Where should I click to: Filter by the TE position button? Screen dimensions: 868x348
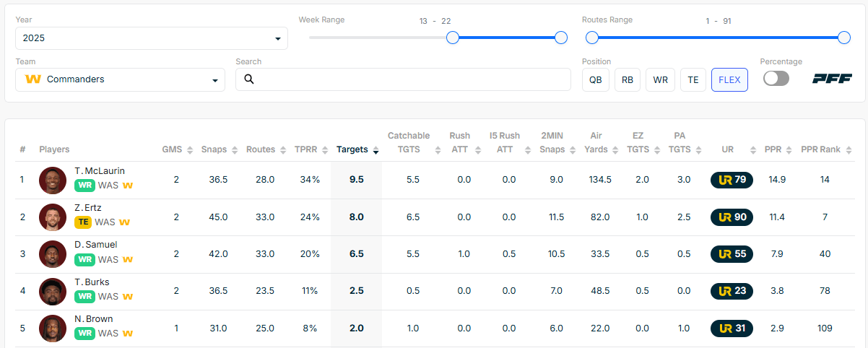(693, 79)
